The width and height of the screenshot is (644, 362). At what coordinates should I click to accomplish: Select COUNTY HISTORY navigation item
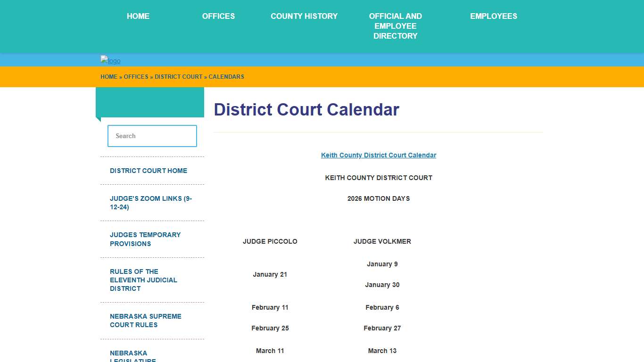(x=304, y=16)
